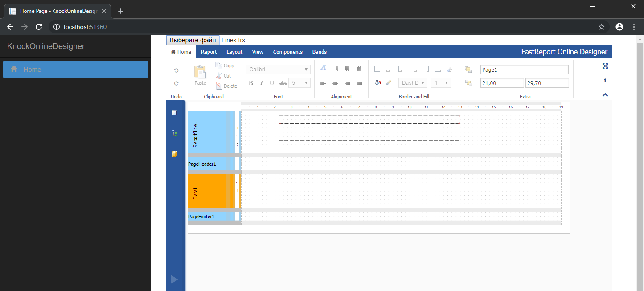
Task: Click the info icon in ribbon
Action: (x=605, y=80)
